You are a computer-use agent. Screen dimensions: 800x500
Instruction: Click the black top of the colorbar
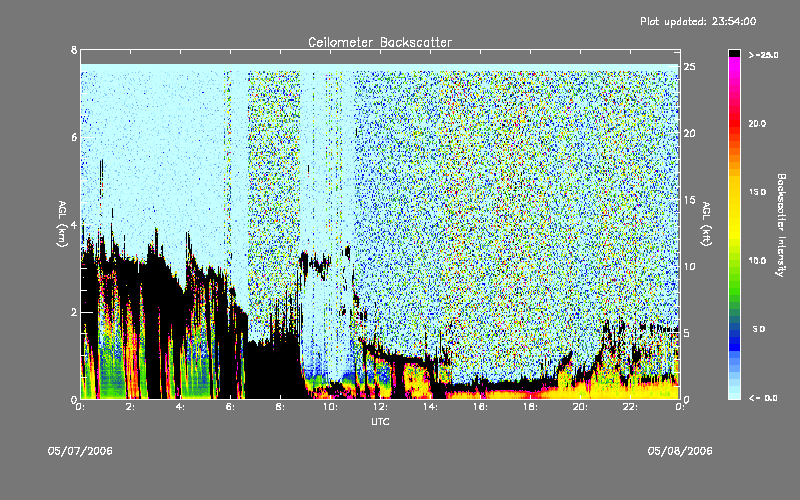point(734,53)
